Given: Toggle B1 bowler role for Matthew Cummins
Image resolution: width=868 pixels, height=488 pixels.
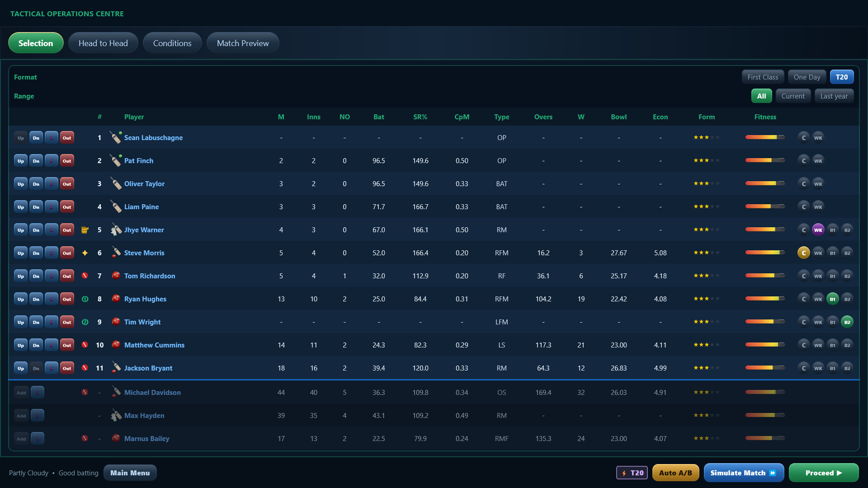Looking at the screenshot, I should click(832, 345).
